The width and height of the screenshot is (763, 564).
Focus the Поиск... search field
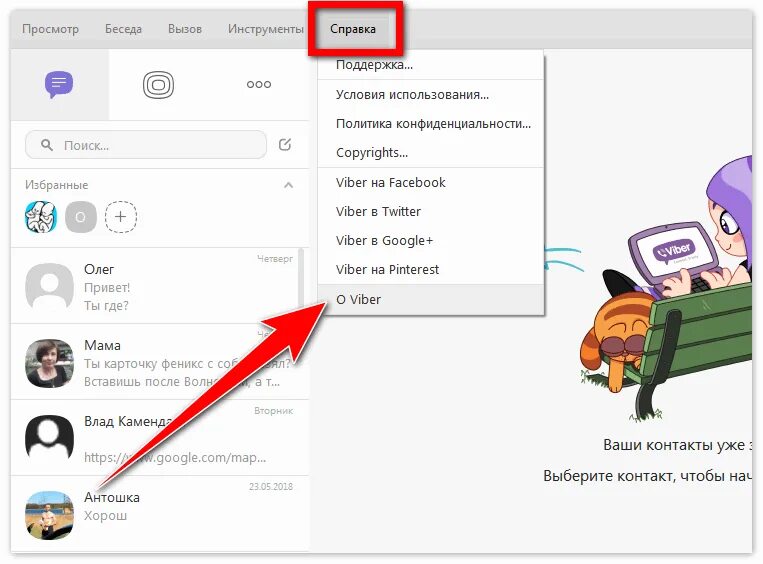point(146,145)
